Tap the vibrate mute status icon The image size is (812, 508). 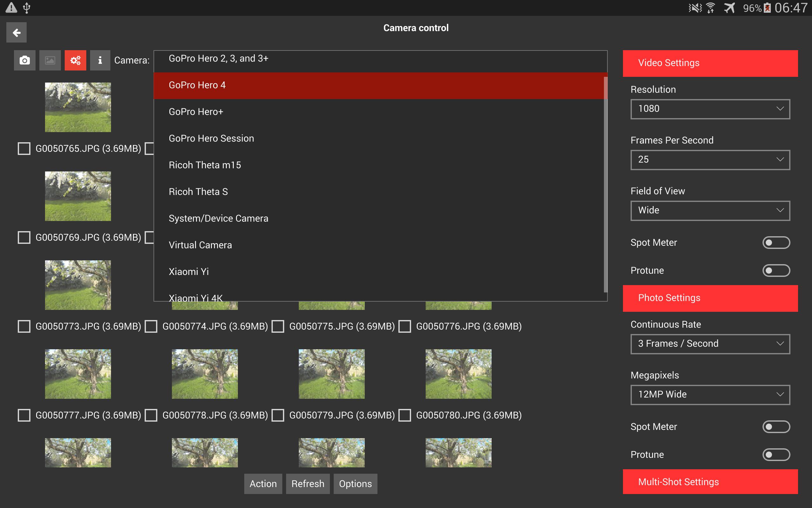tap(695, 8)
